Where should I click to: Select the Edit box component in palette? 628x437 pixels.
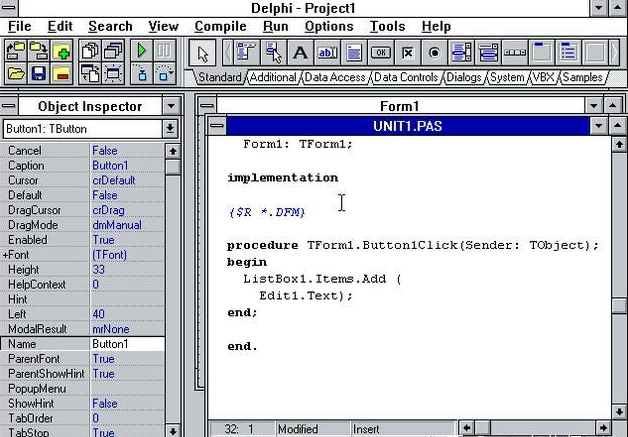pyautogui.click(x=327, y=53)
